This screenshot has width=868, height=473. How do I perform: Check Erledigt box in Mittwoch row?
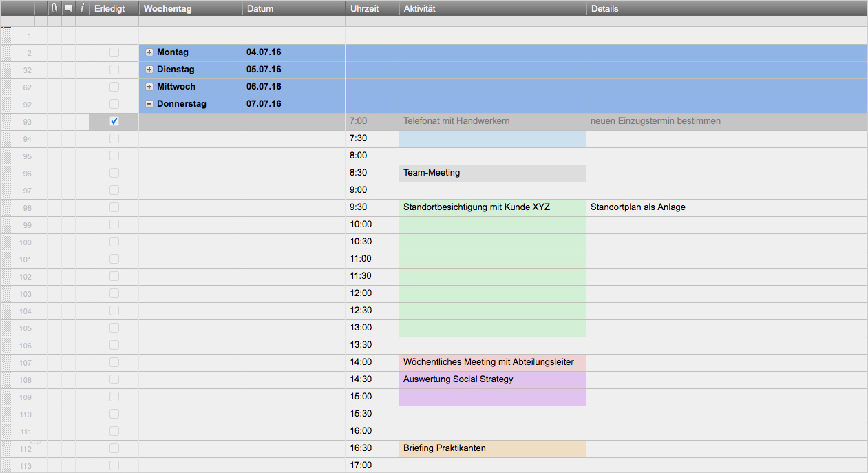[114, 87]
